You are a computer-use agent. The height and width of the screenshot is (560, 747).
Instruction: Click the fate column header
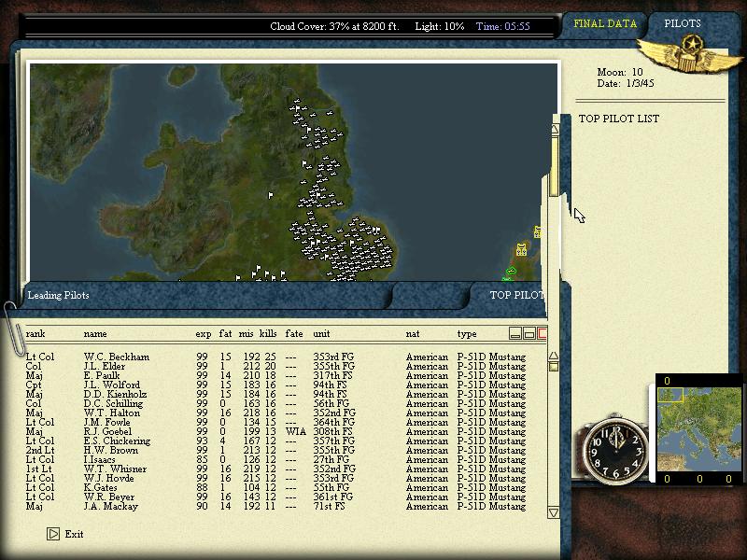pyautogui.click(x=294, y=334)
